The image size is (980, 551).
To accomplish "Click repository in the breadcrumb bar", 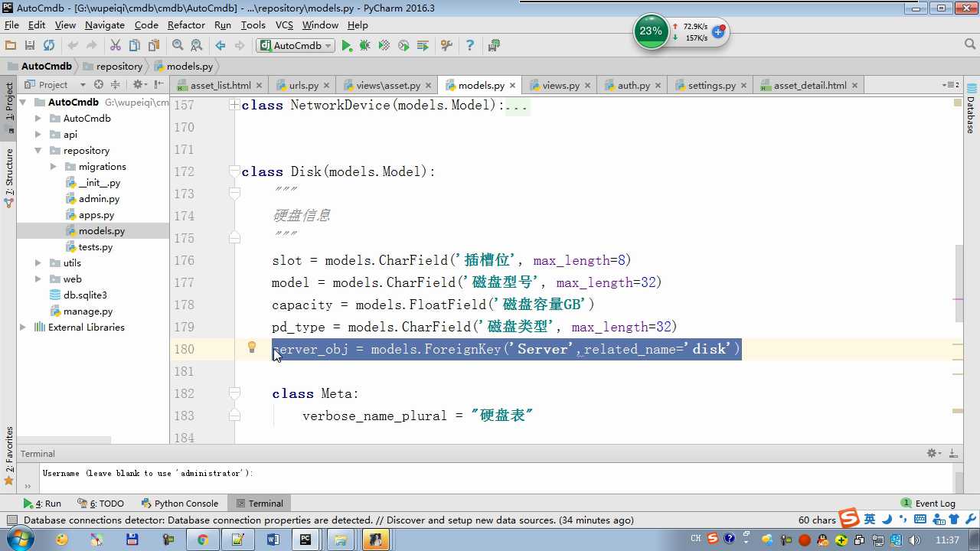I will [x=113, y=66].
